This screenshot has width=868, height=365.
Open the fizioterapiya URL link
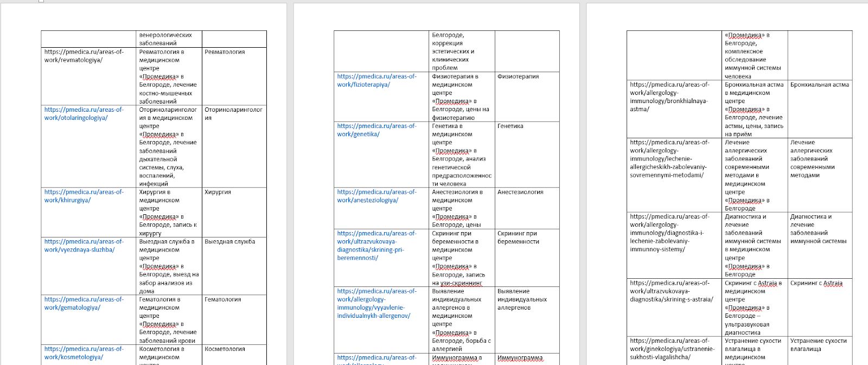[x=377, y=80]
